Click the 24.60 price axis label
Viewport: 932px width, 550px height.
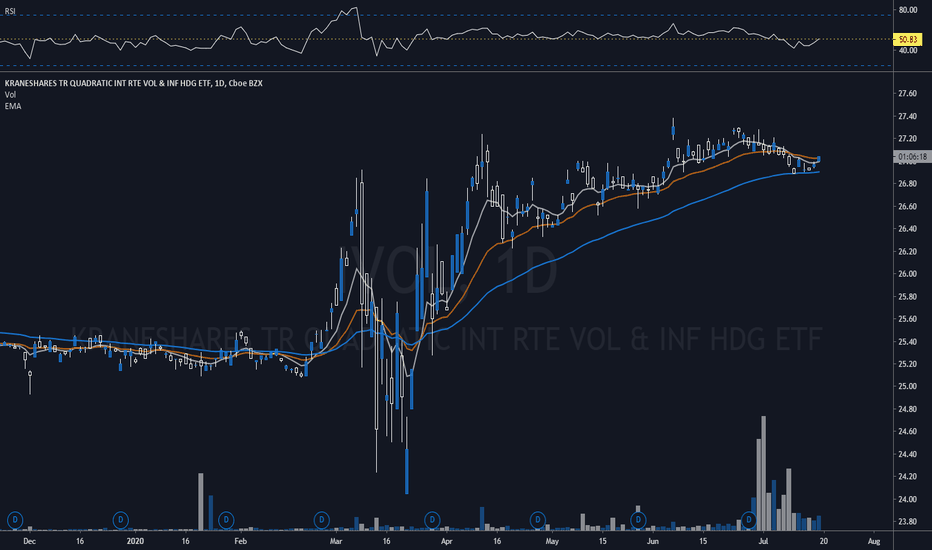click(908, 432)
